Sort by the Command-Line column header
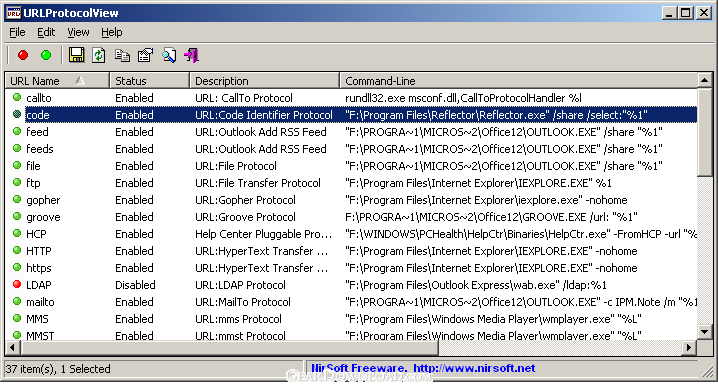 point(519,81)
